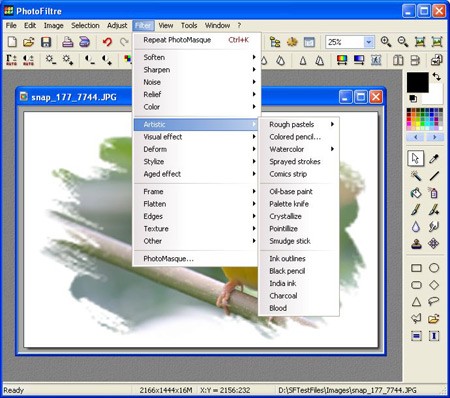Click the Print icon

point(68,42)
